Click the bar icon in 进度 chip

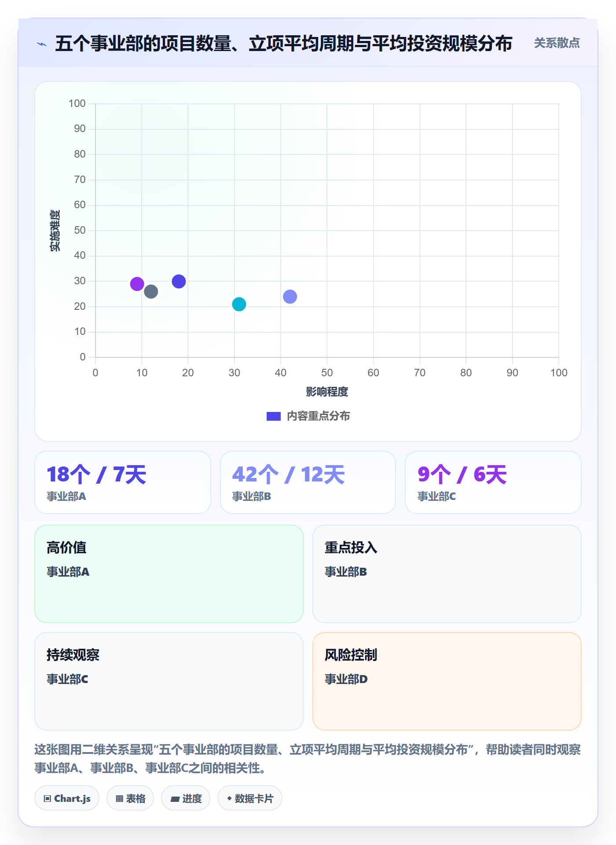tap(175, 799)
